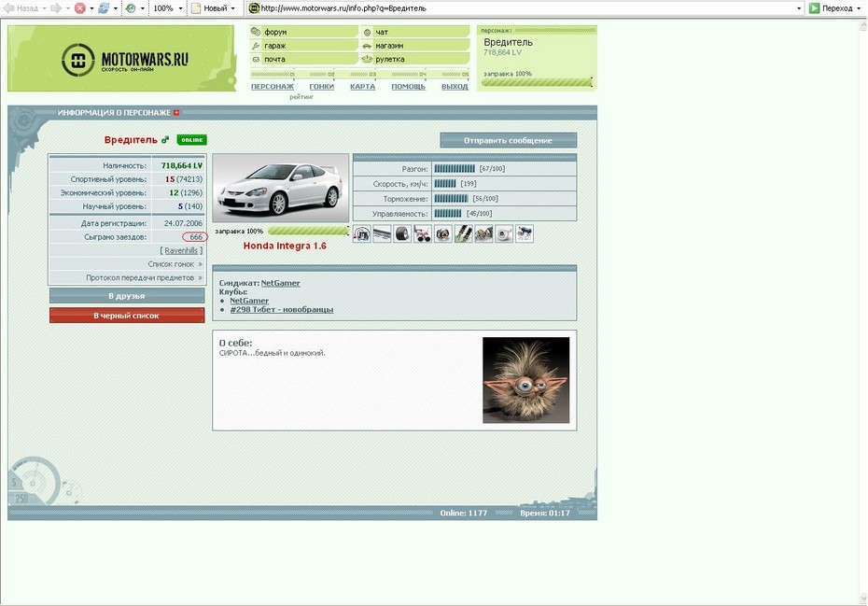The width and height of the screenshot is (868, 606).
Task: Click the envelope icon next to почта
Action: coord(256,59)
